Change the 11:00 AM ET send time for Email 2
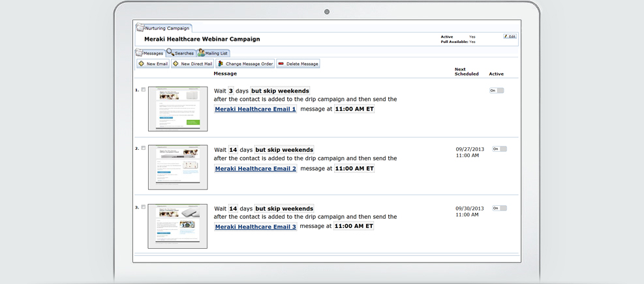This screenshot has width=644, height=284. [354, 169]
